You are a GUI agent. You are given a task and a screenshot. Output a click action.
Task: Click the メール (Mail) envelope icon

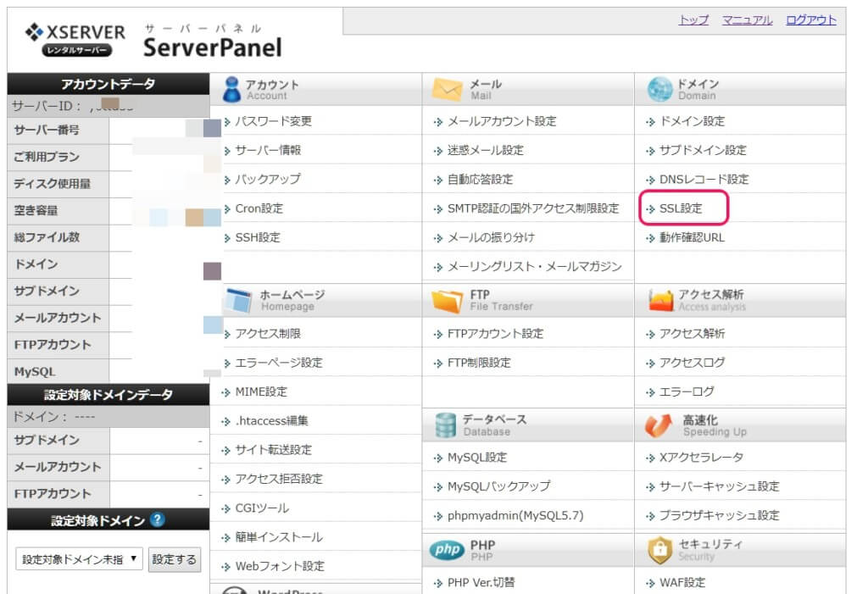tap(447, 86)
